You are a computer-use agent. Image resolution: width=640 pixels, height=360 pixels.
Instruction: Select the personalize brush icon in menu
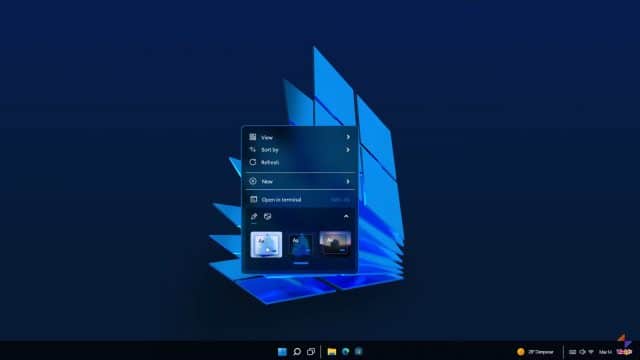254,216
